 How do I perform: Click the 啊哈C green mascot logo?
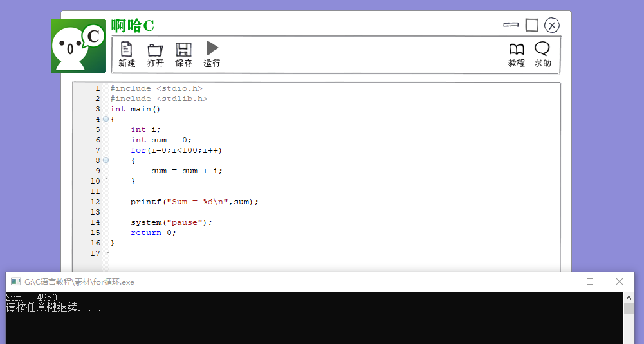coord(78,46)
